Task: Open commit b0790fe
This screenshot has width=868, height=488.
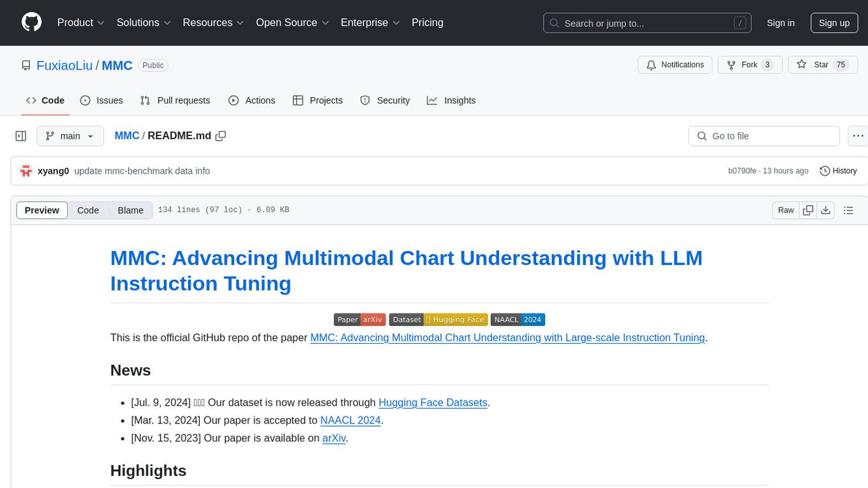Action: (742, 171)
